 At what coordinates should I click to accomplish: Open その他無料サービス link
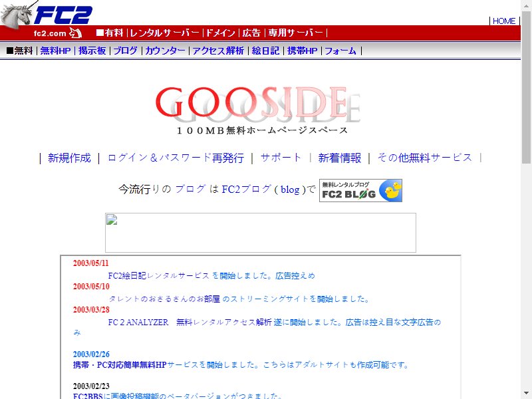pyautogui.click(x=425, y=158)
